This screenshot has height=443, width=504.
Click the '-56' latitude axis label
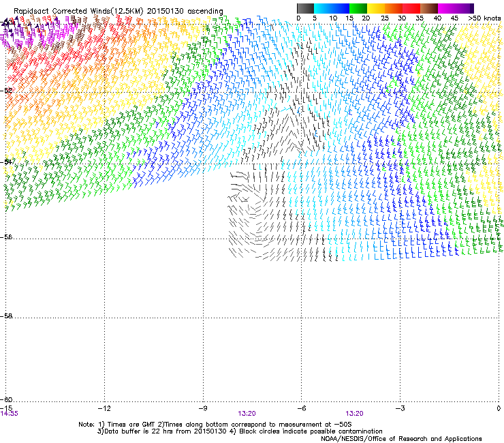[6, 237]
